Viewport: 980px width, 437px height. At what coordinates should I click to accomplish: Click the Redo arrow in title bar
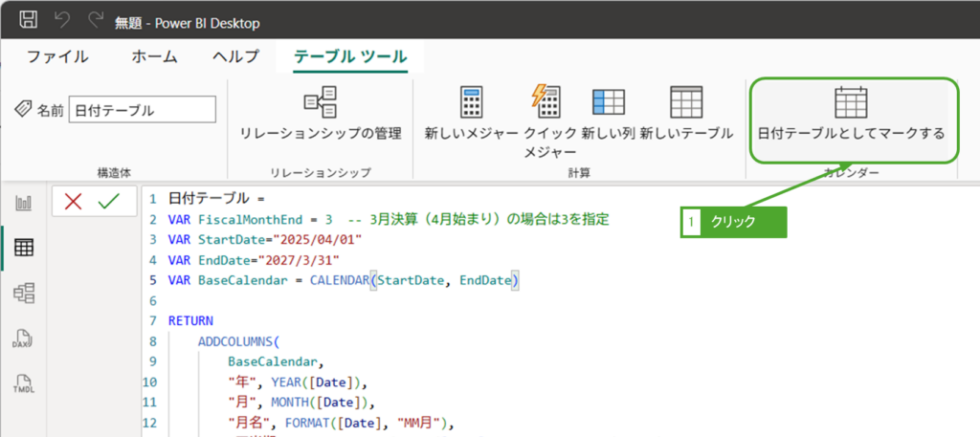(x=95, y=20)
